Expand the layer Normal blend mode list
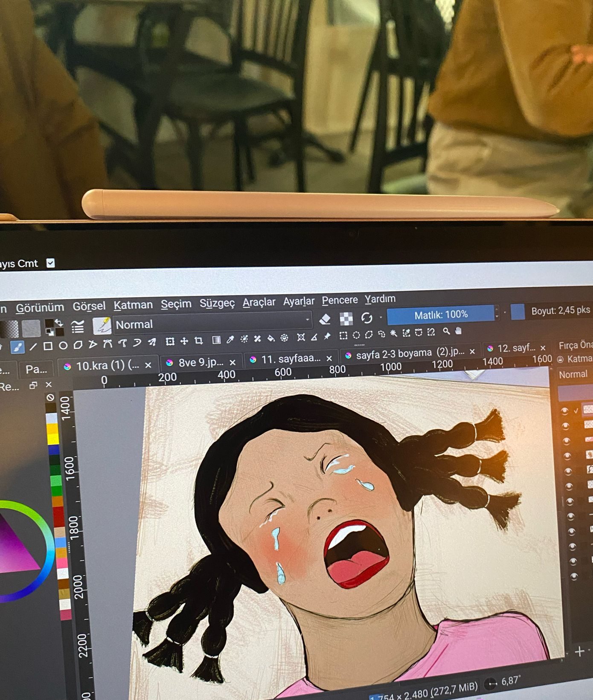Image resolution: width=593 pixels, height=700 pixels. pos(574,374)
